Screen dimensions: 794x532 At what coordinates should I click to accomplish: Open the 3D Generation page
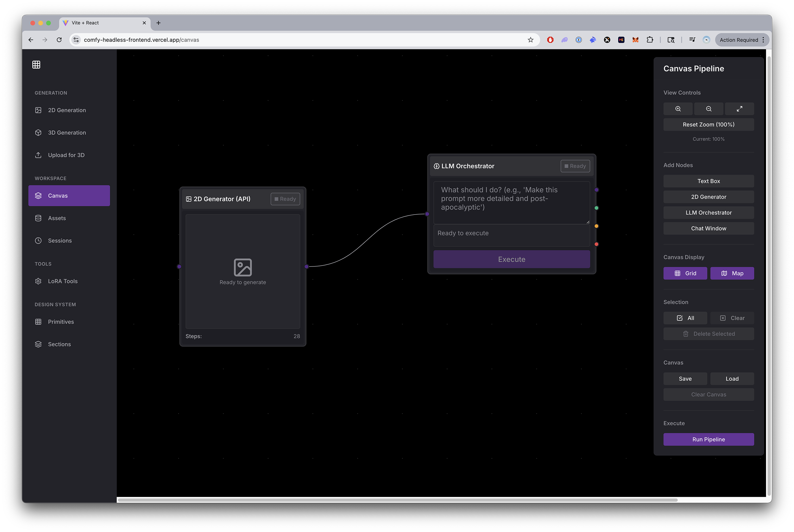[x=67, y=133]
